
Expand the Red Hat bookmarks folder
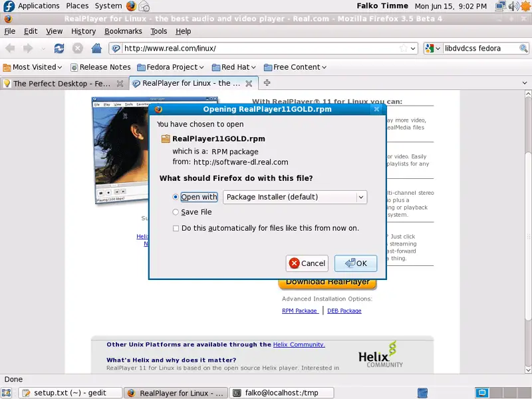click(x=234, y=67)
